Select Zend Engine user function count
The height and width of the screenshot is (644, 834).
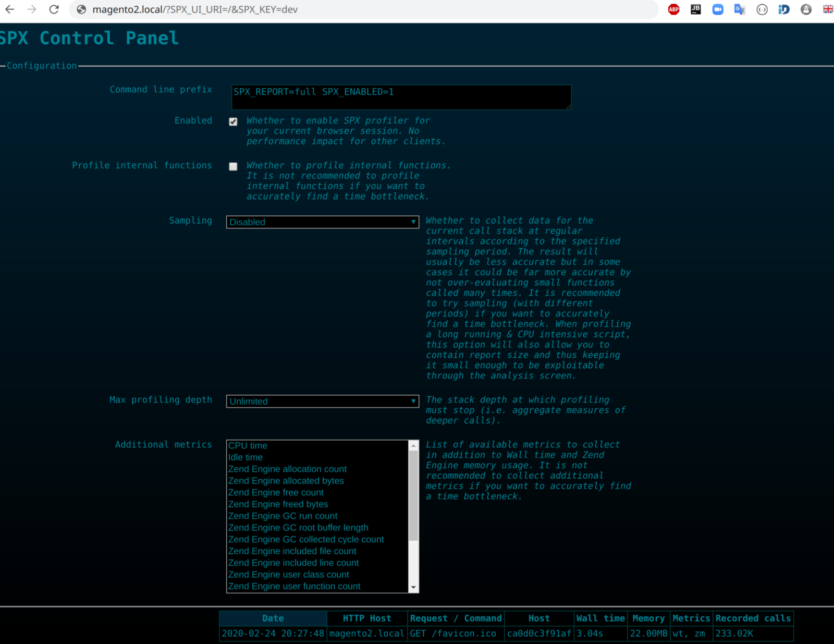(317, 586)
